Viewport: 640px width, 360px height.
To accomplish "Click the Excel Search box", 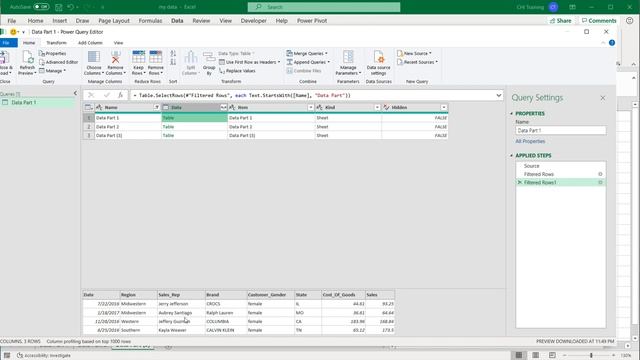I will (x=324, y=7).
